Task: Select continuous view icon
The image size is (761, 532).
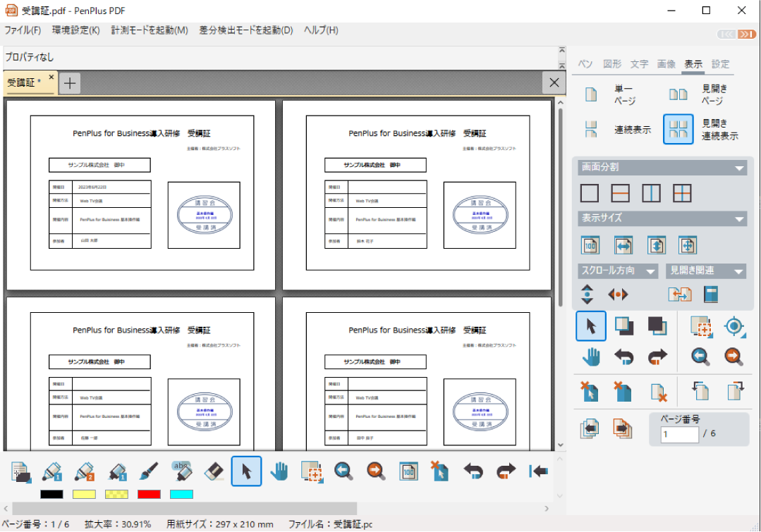Action: (x=590, y=130)
